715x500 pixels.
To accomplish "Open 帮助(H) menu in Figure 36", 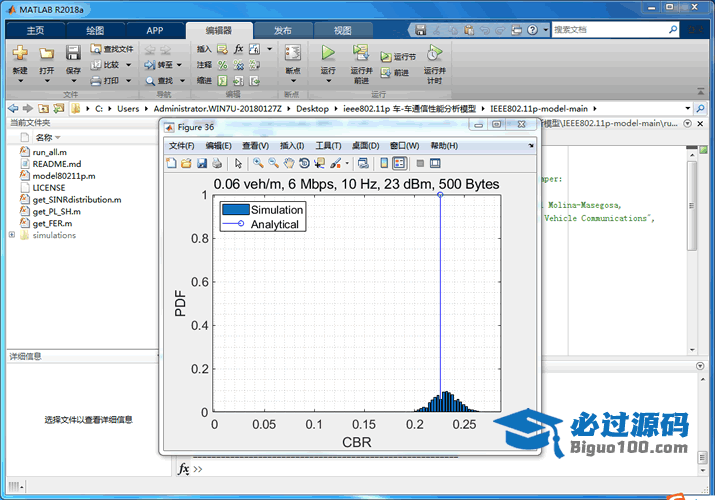I will 444,146.
